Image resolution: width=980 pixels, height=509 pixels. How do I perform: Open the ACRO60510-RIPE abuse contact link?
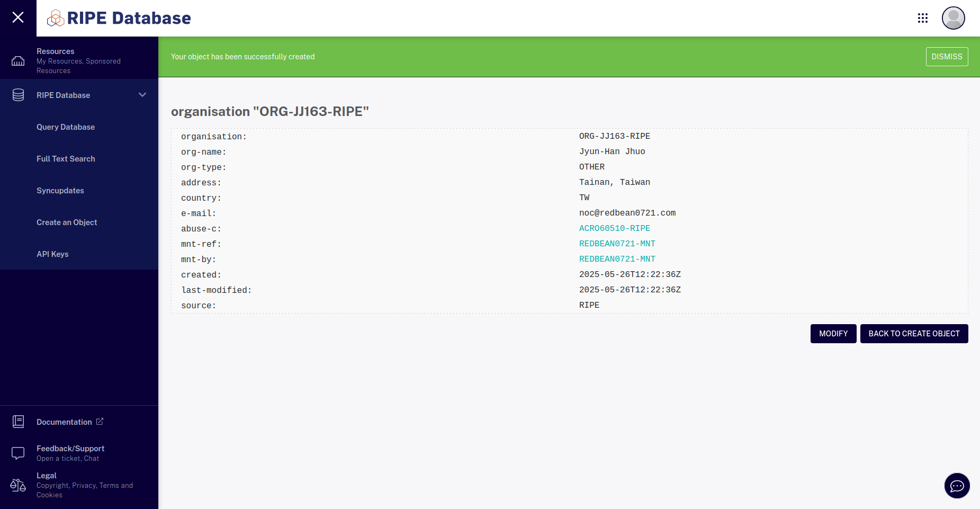(615, 228)
